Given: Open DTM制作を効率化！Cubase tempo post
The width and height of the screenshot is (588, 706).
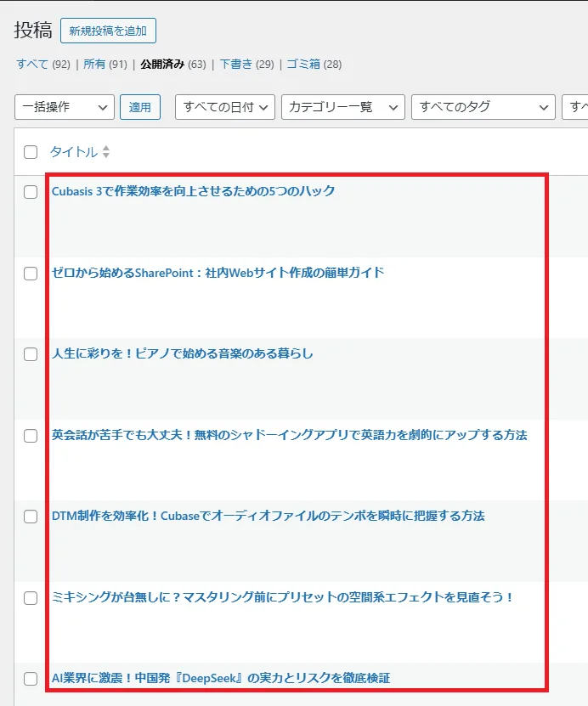Looking at the screenshot, I should pyautogui.click(x=268, y=516).
